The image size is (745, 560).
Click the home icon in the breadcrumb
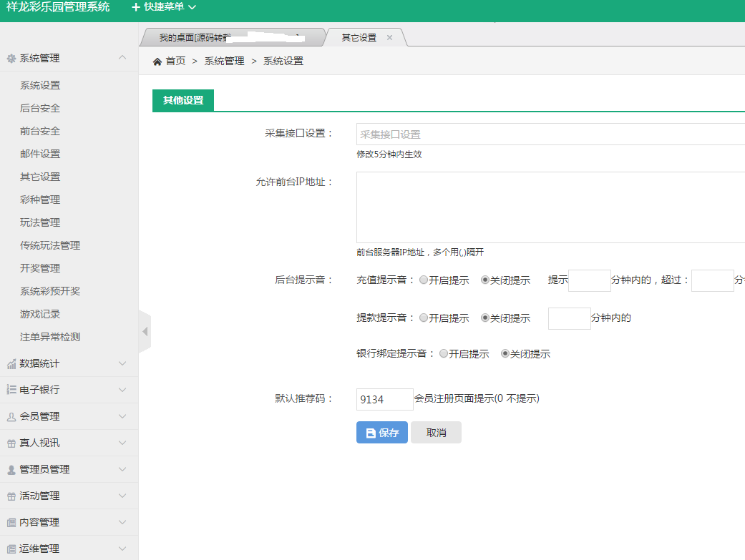(x=157, y=61)
